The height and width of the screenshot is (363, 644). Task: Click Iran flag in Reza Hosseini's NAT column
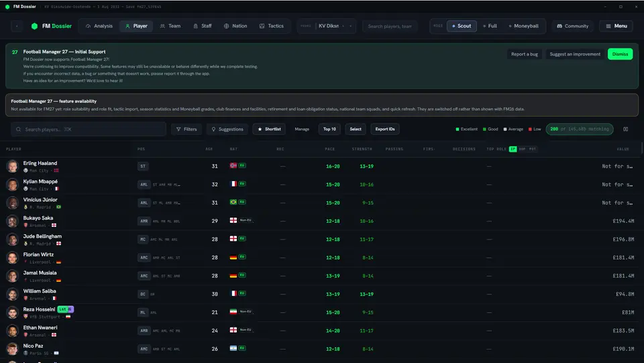(x=233, y=312)
